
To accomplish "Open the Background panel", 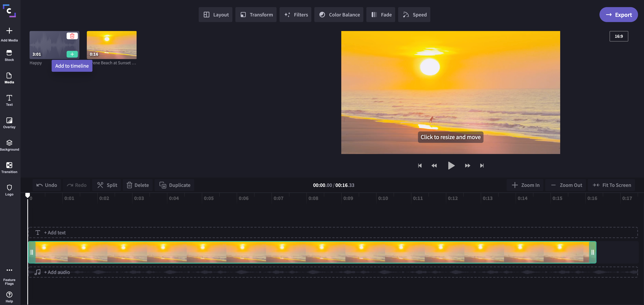I will 9,145.
